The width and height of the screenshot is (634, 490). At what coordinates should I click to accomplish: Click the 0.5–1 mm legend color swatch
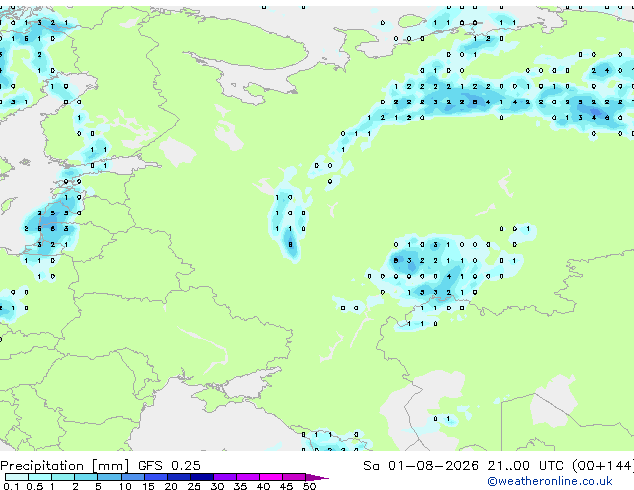click(x=40, y=477)
